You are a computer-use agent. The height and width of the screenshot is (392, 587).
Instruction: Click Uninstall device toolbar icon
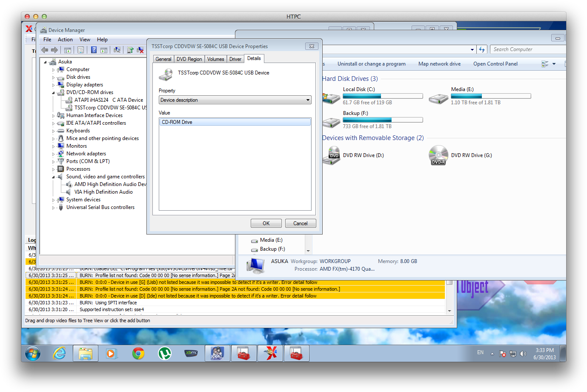[140, 50]
